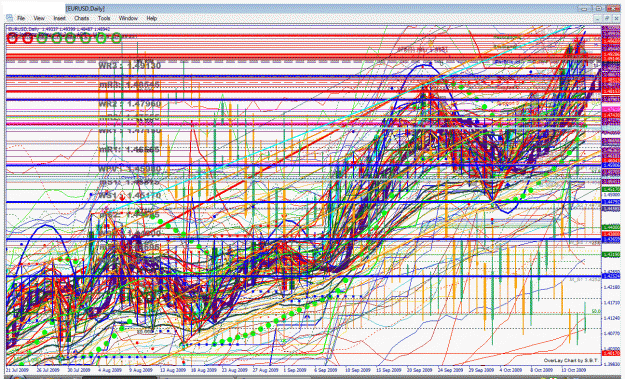Image resolution: width=625 pixels, height=379 pixels.
Task: Open the Charts menu
Action: (82, 18)
